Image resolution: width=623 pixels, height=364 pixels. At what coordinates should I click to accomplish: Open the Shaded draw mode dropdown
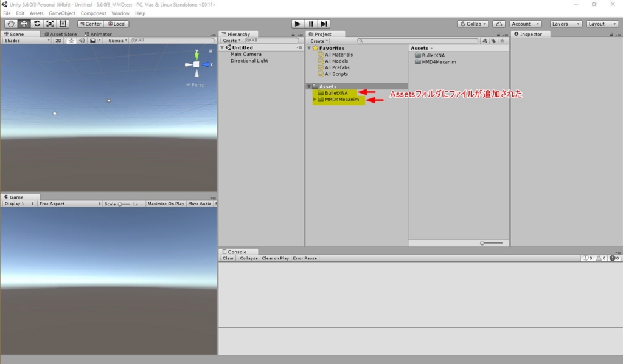pyautogui.click(x=27, y=41)
